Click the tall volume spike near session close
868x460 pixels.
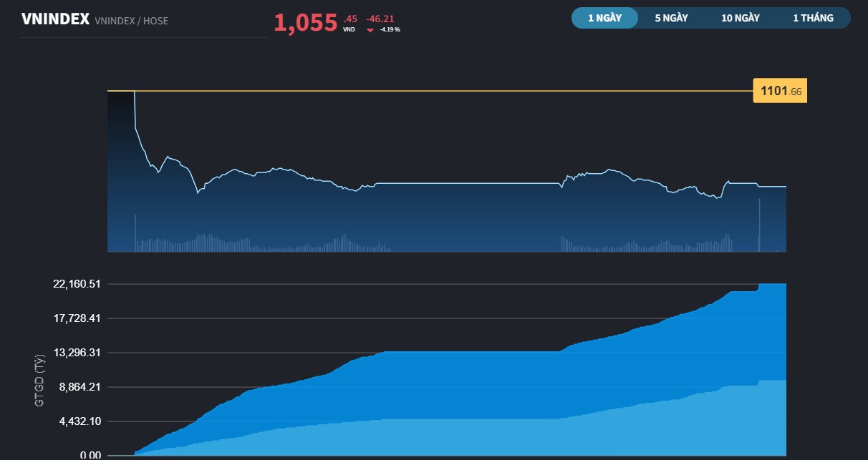(x=759, y=225)
